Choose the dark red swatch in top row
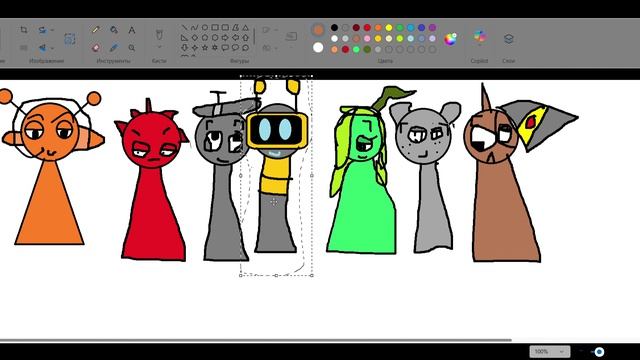The width and height of the screenshot is (640, 360). [356, 28]
